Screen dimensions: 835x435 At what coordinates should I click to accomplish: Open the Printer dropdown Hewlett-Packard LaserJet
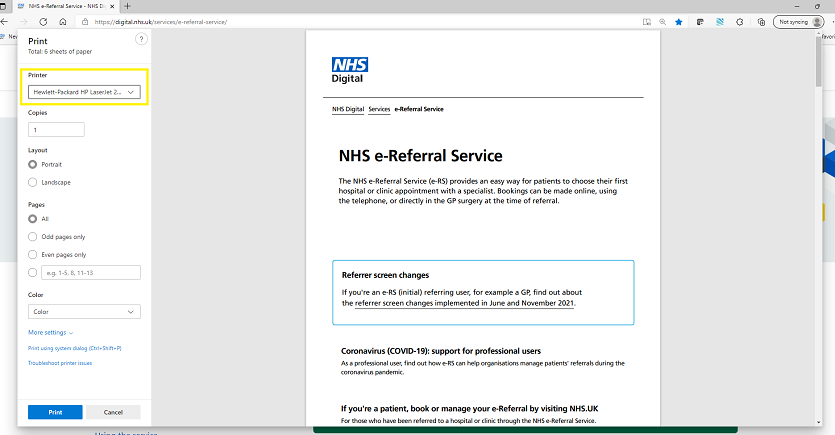click(x=84, y=92)
